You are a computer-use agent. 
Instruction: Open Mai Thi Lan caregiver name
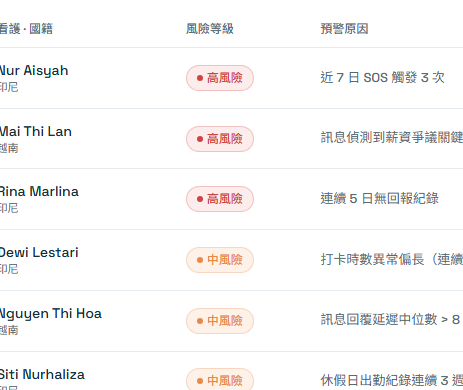point(35,131)
